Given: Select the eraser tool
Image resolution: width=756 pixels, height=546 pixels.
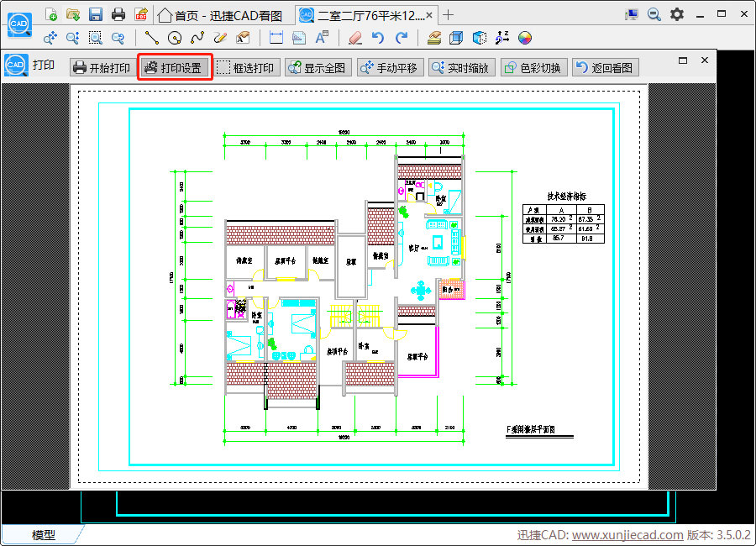Looking at the screenshot, I should [x=354, y=38].
